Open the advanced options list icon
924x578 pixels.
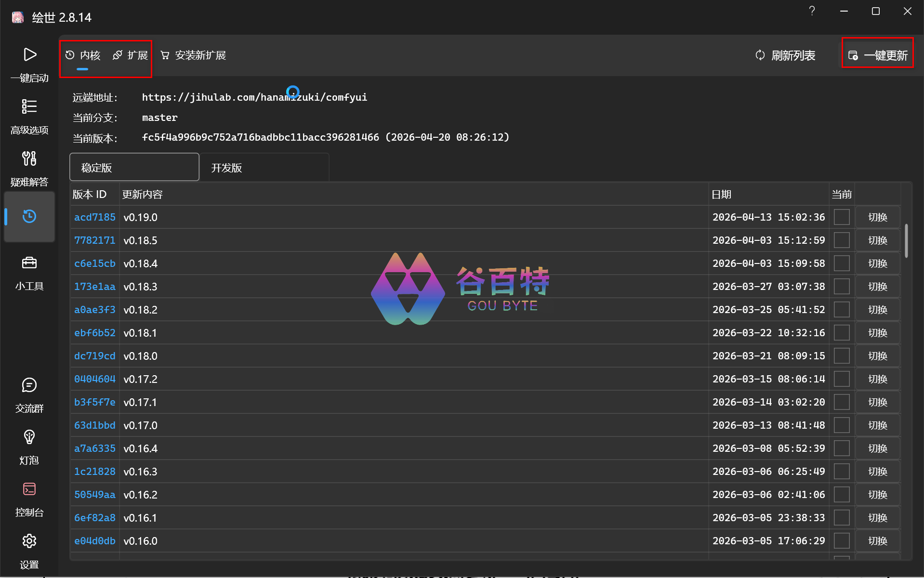click(x=29, y=106)
